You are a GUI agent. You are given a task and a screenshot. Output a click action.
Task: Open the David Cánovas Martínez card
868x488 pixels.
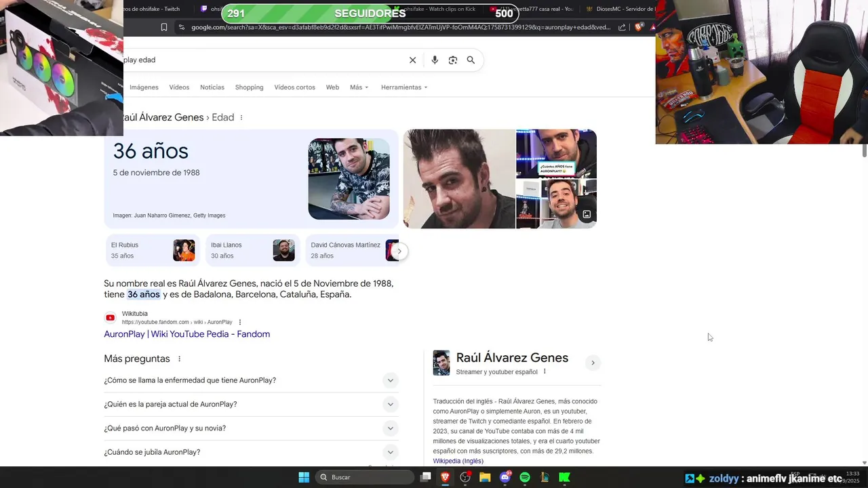click(x=353, y=251)
